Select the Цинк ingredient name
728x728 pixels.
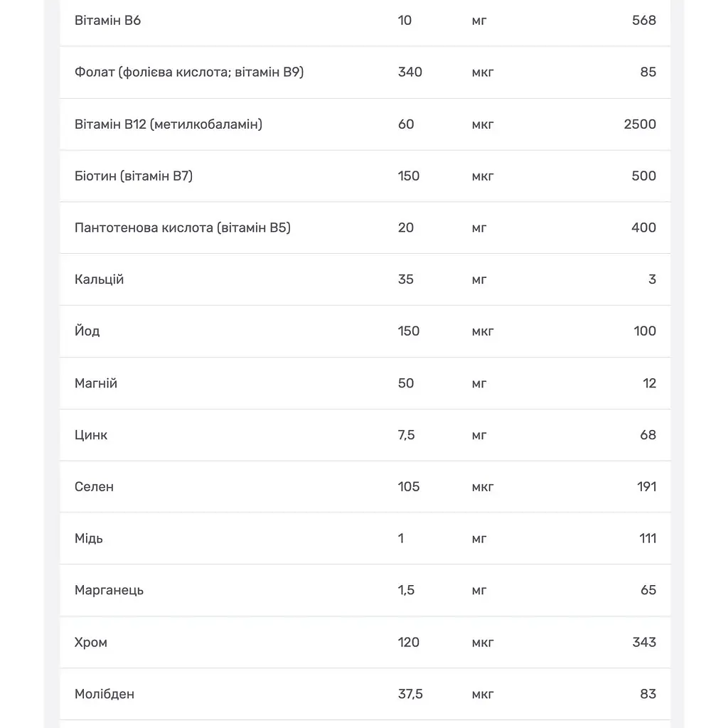pyautogui.click(x=90, y=435)
